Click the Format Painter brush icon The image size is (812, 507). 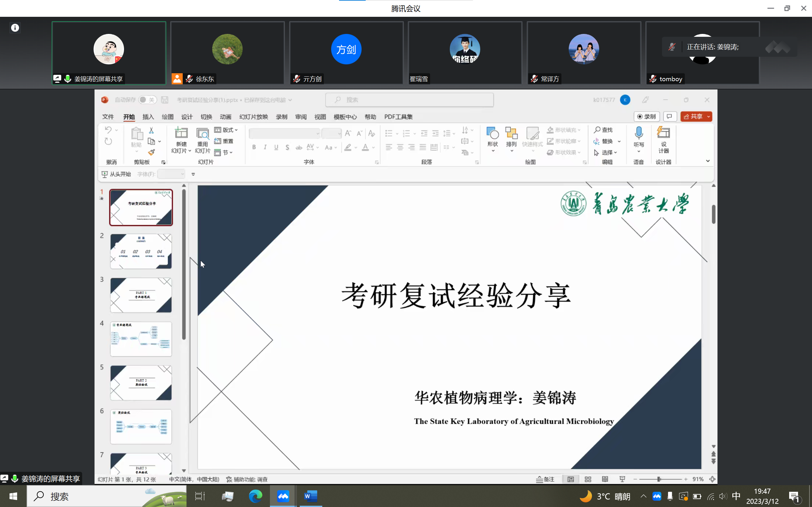click(x=152, y=152)
